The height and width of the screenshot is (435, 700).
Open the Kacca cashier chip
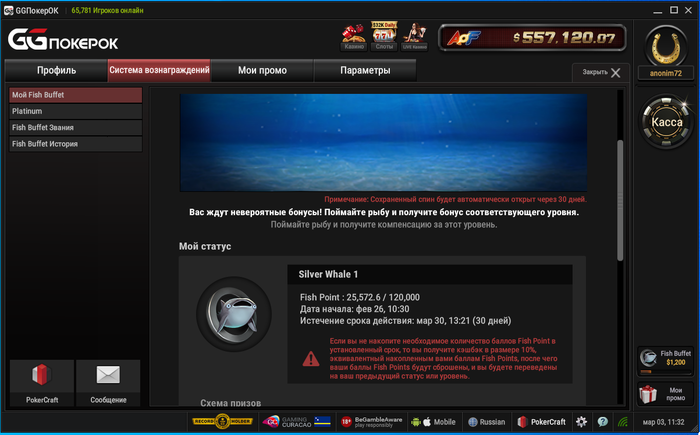(666, 121)
